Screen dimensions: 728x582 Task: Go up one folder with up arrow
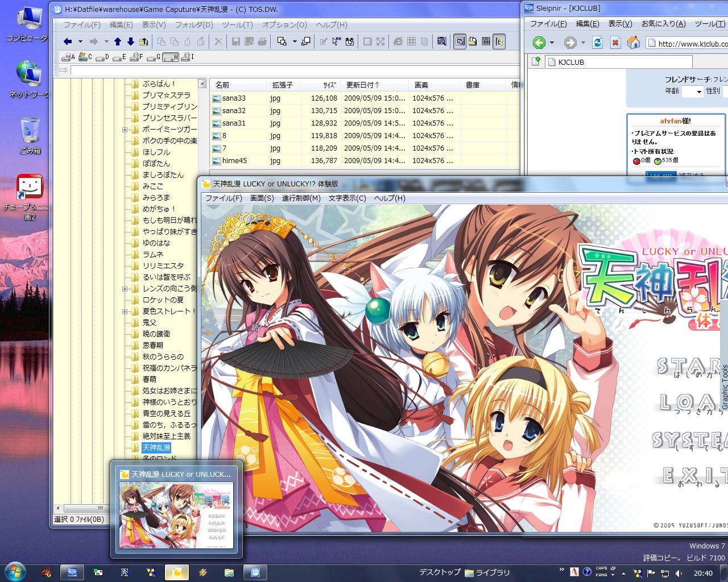point(118,41)
